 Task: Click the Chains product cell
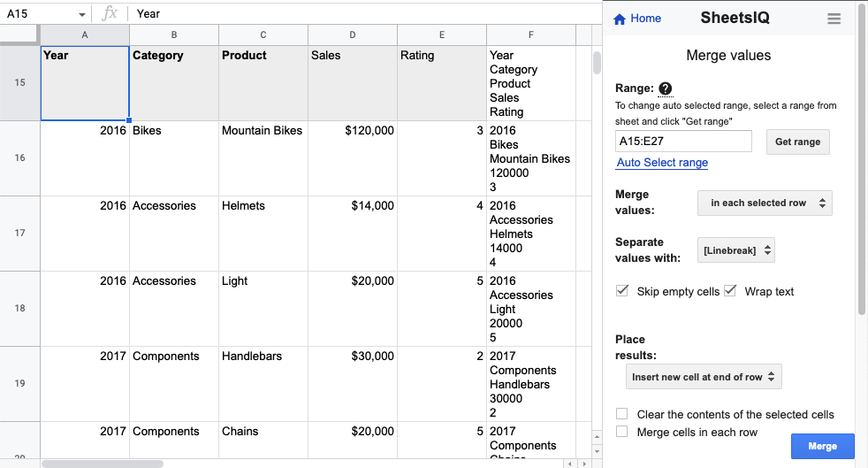pos(263,441)
